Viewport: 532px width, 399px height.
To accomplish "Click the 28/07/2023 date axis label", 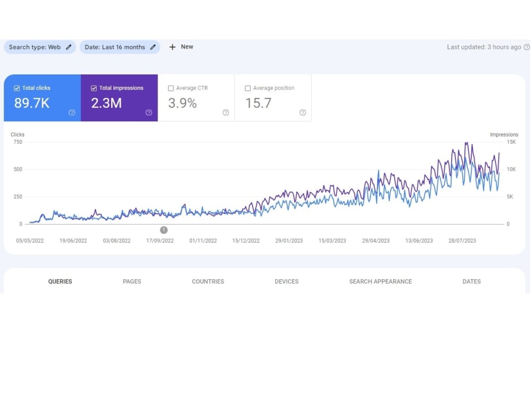I will (462, 241).
